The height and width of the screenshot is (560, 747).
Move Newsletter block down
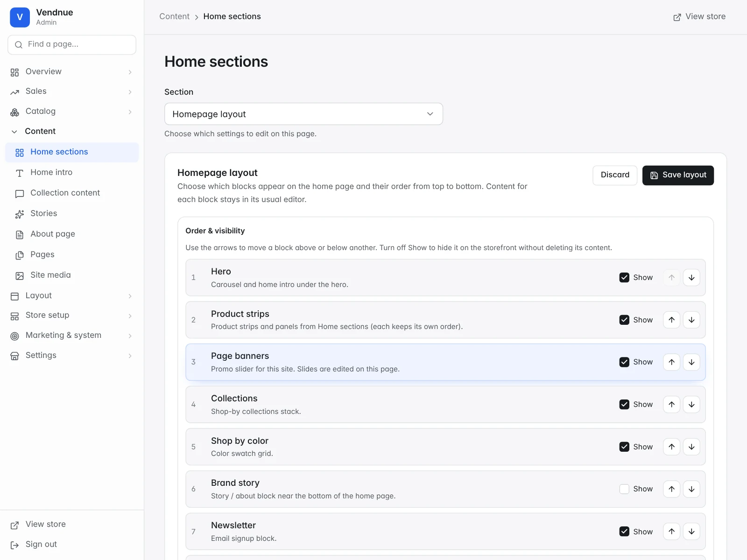click(691, 532)
